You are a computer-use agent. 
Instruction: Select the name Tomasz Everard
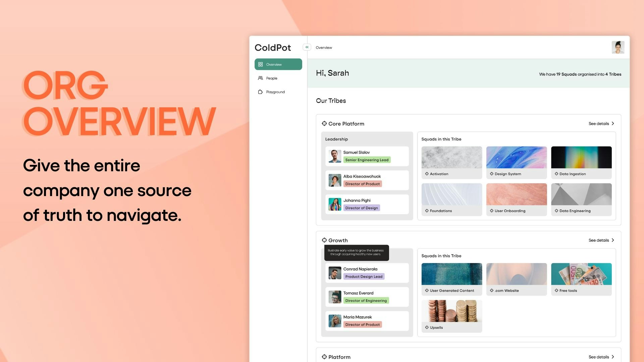(358, 293)
